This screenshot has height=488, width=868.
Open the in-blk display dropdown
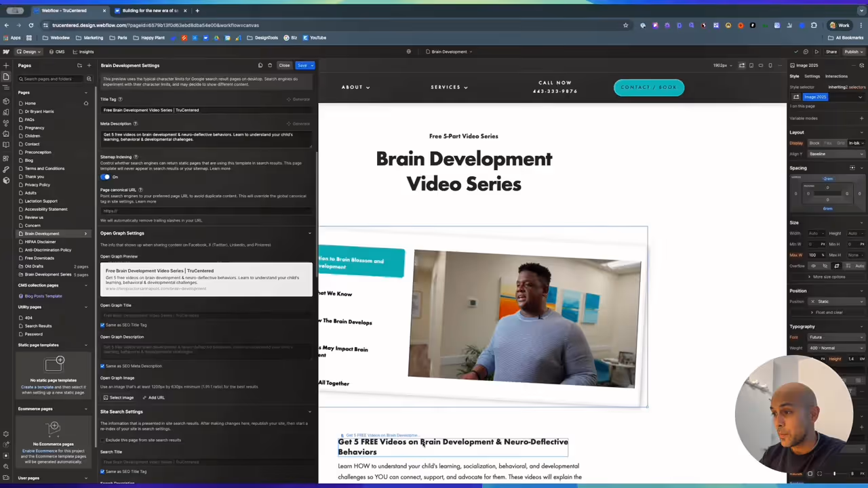point(856,143)
